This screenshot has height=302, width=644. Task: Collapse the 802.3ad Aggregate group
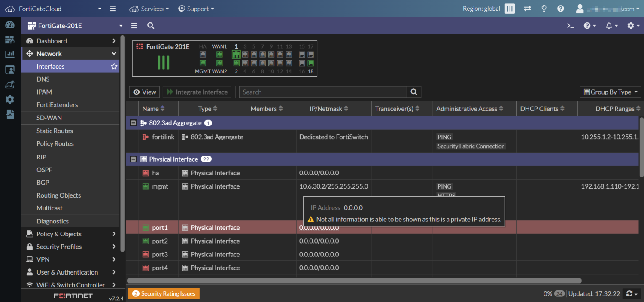tap(133, 123)
